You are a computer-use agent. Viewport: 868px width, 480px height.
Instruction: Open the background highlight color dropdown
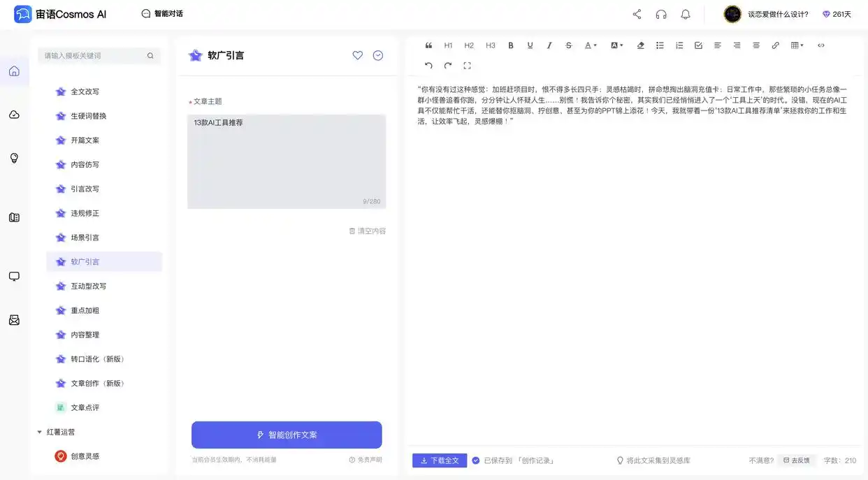coord(616,45)
